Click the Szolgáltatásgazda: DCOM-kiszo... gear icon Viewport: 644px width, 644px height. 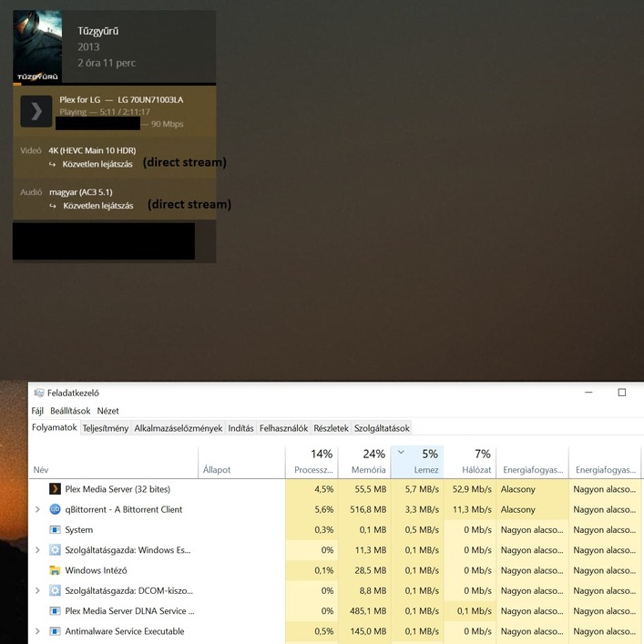point(55,590)
